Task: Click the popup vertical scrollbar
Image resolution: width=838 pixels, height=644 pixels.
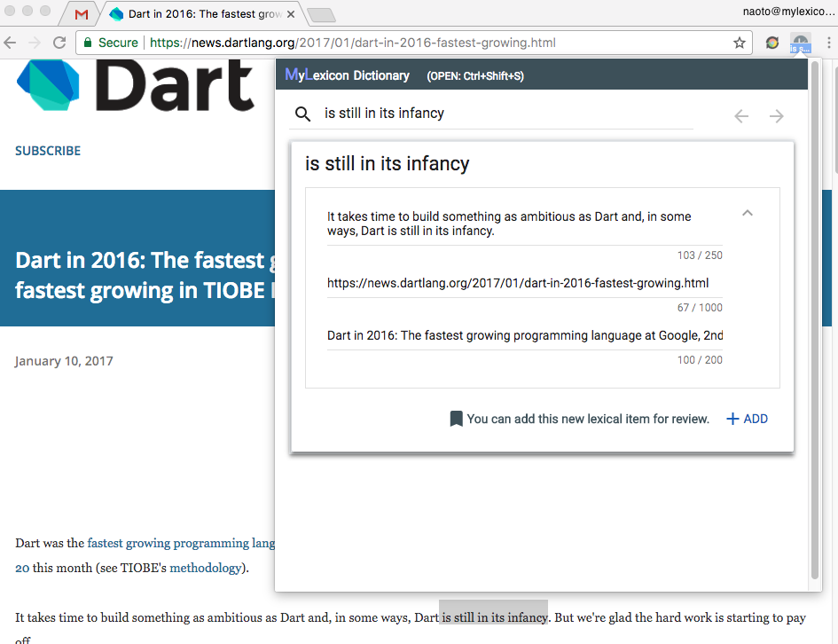Action: tap(815, 320)
